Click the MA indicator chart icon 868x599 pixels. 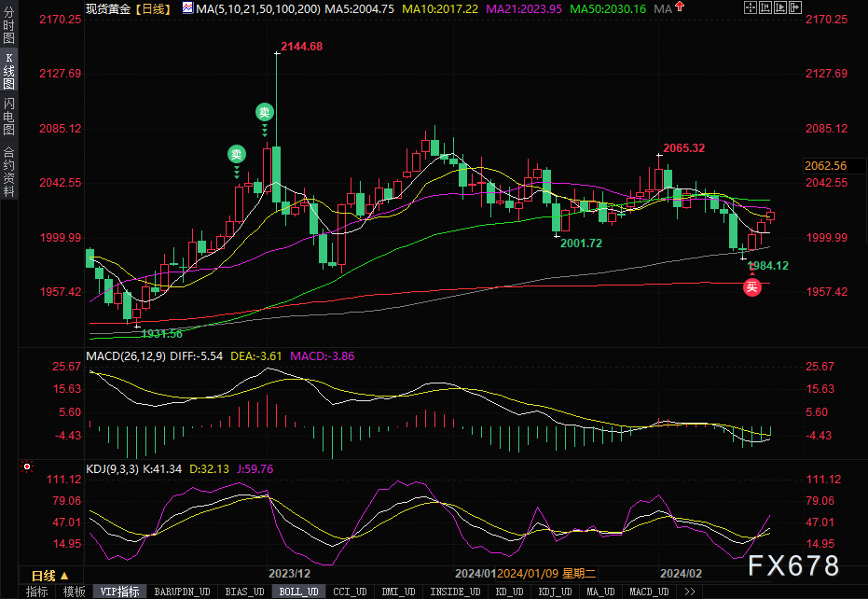(188, 8)
